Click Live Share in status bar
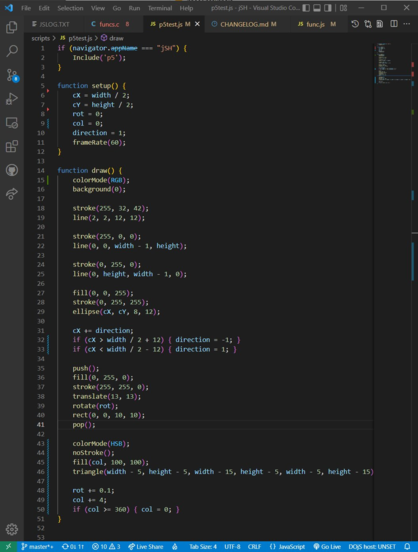The height and width of the screenshot is (552, 418). (146, 547)
